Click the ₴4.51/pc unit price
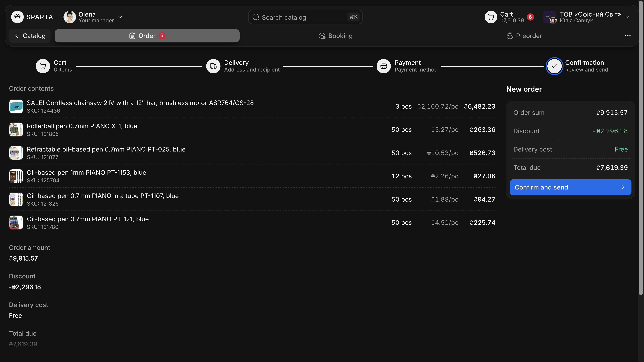The image size is (644, 362). [x=445, y=223]
